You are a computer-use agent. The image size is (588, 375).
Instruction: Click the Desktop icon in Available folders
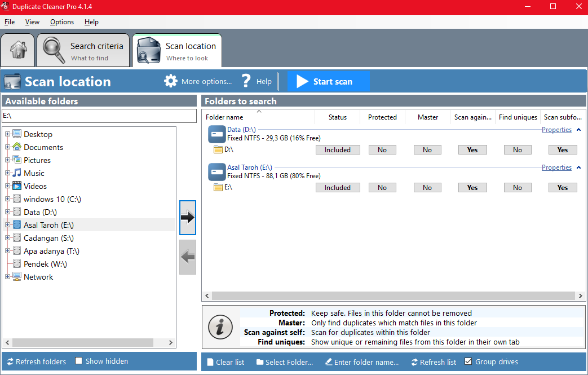[17, 134]
